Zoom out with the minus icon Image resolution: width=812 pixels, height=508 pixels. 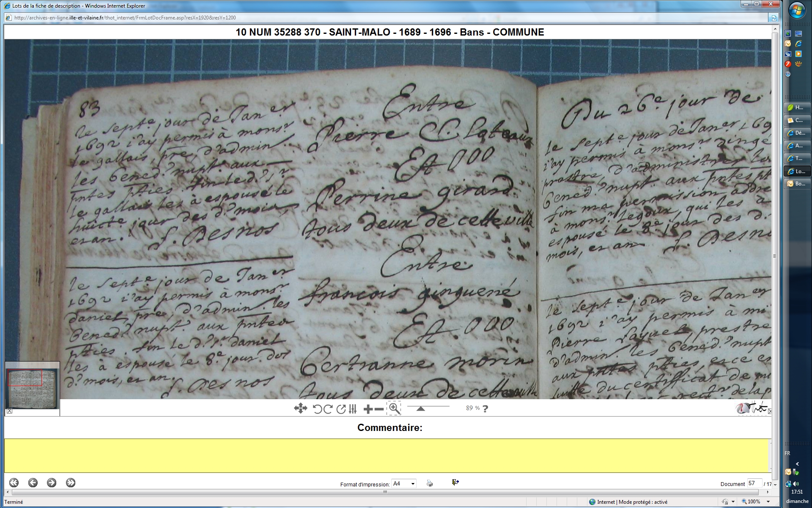point(379,409)
